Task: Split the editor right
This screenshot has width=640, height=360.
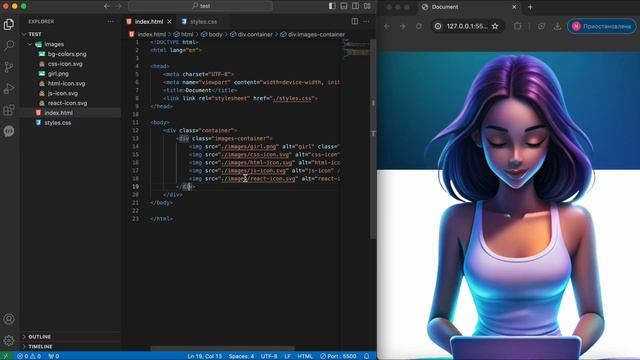Action: pos(355,21)
